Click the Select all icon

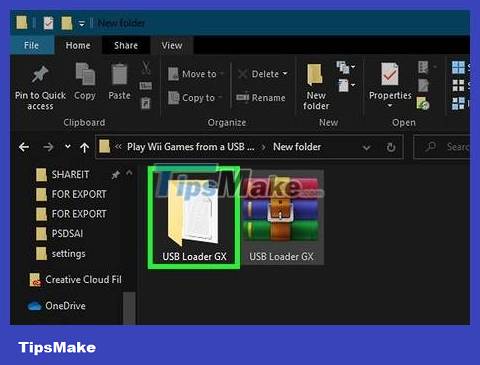[x=458, y=67]
